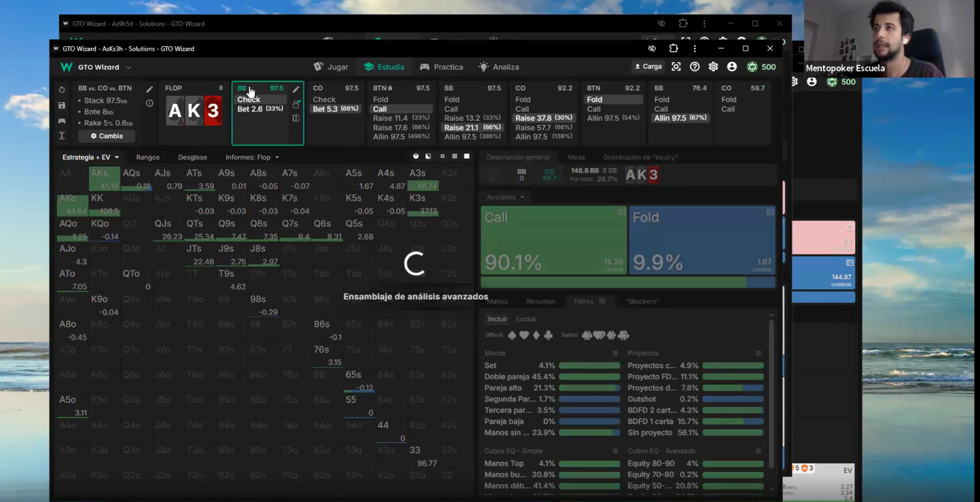Open settings with the top gear icon
Screen dimensions: 980x502
713,67
